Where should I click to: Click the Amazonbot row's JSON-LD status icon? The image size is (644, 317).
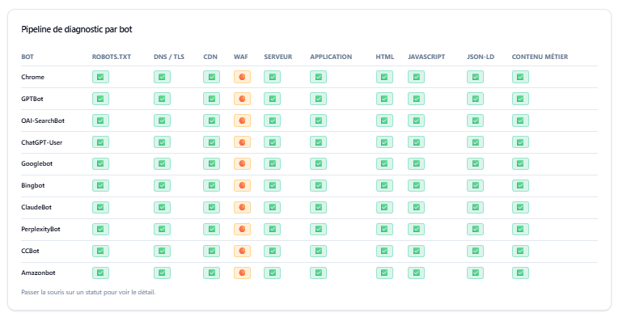pos(475,273)
